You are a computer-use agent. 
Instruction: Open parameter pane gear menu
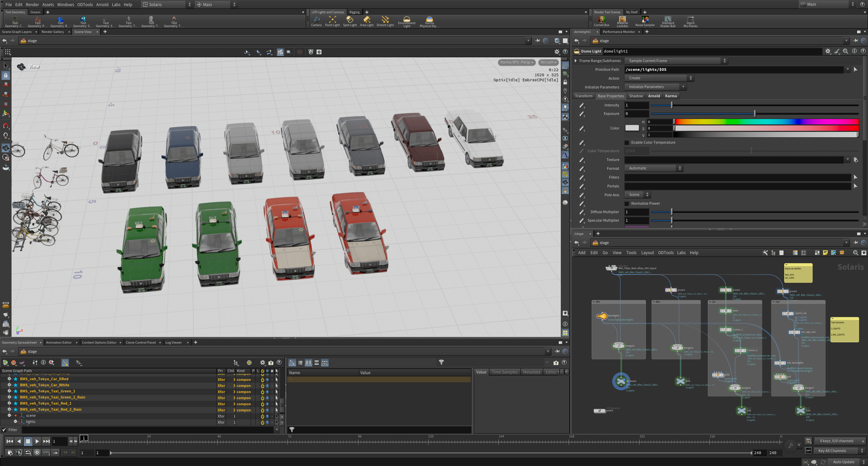828,51
